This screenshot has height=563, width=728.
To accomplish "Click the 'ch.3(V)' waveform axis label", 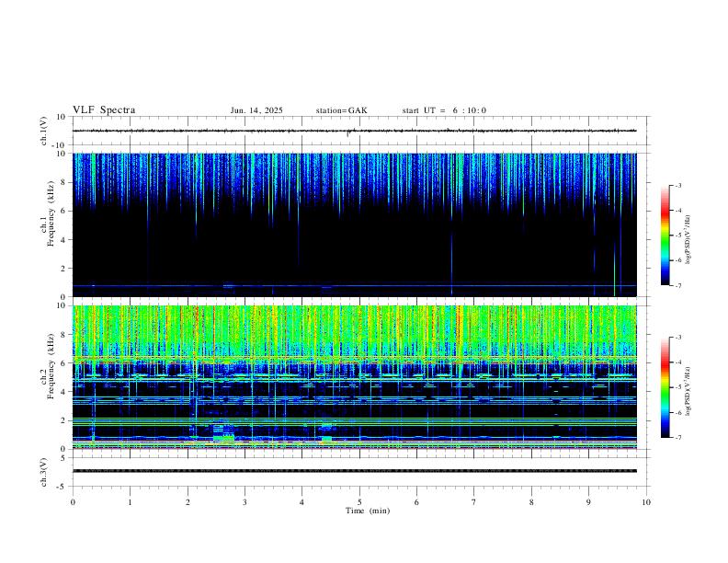I will pyautogui.click(x=44, y=472).
